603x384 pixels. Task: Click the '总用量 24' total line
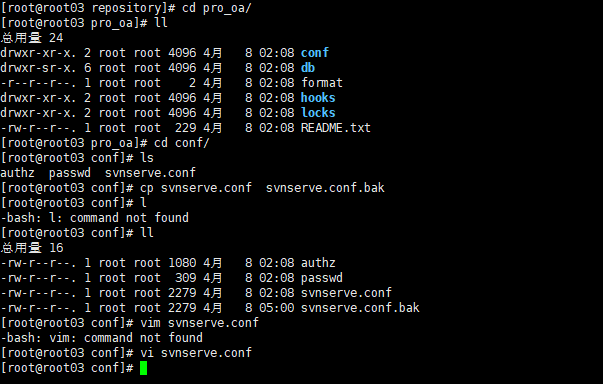(x=32, y=38)
